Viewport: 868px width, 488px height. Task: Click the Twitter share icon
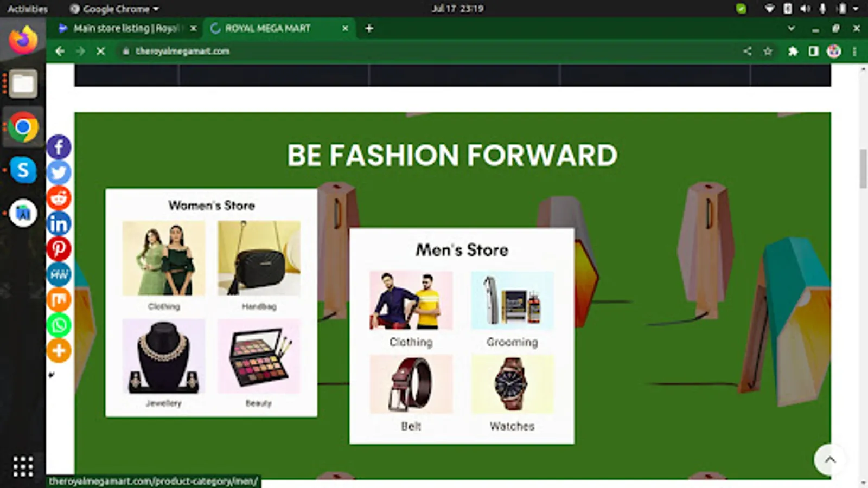(59, 172)
